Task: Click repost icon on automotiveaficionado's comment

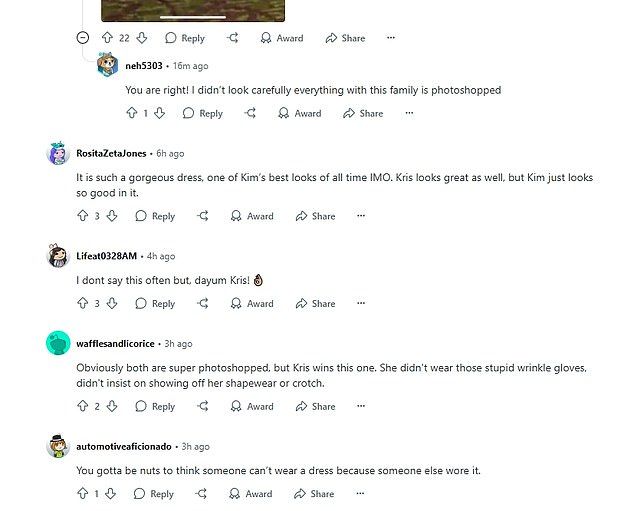Action: [201, 494]
